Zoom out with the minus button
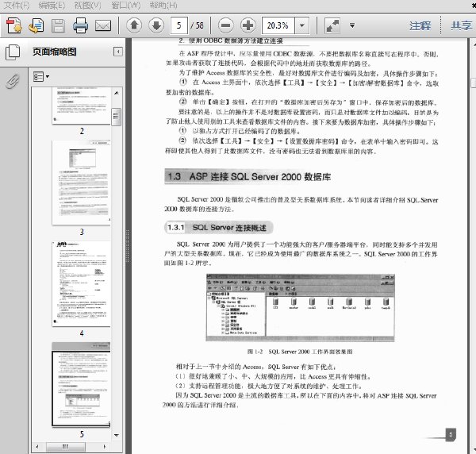The image size is (476, 454). 226,25
